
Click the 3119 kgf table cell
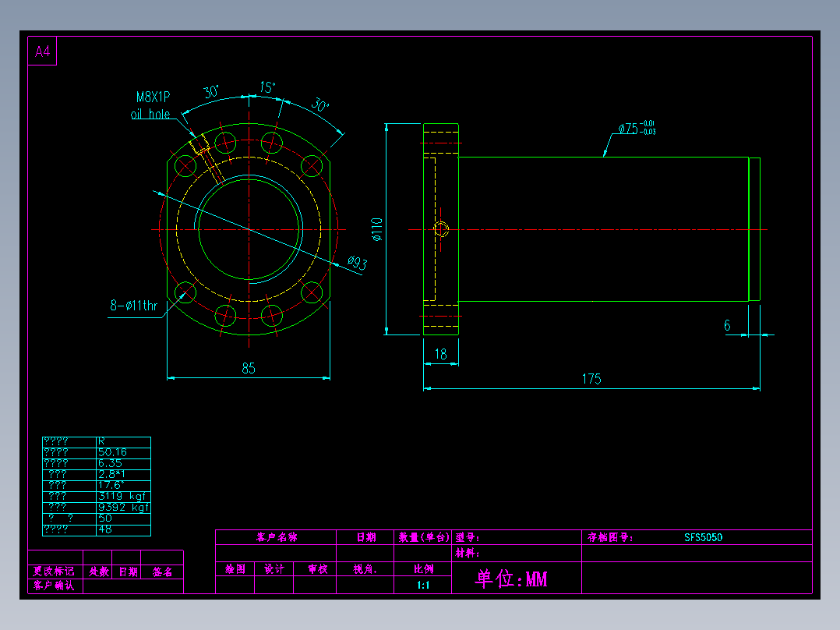(x=124, y=497)
